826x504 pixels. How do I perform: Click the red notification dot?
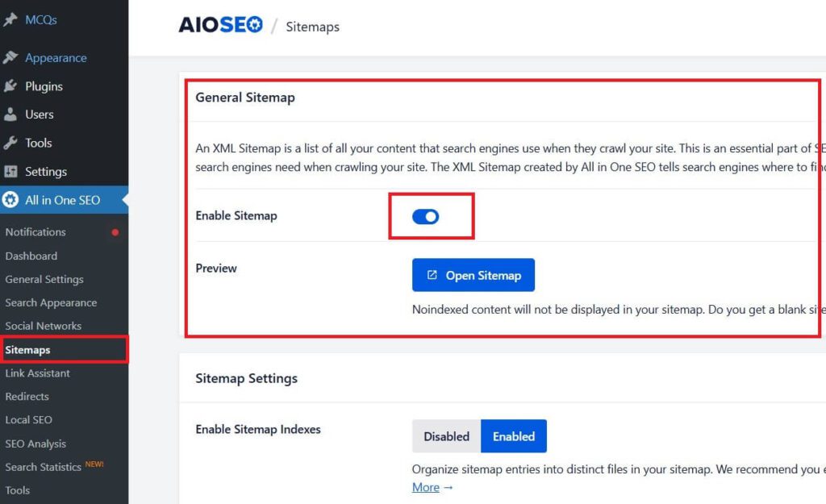(x=115, y=232)
